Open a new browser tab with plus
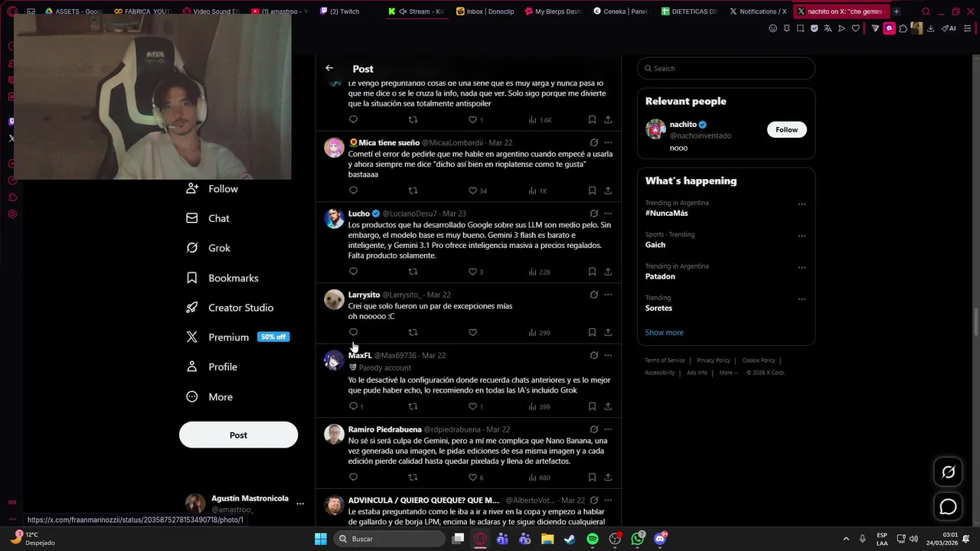Screen dimensions: 980x551 tap(897, 11)
